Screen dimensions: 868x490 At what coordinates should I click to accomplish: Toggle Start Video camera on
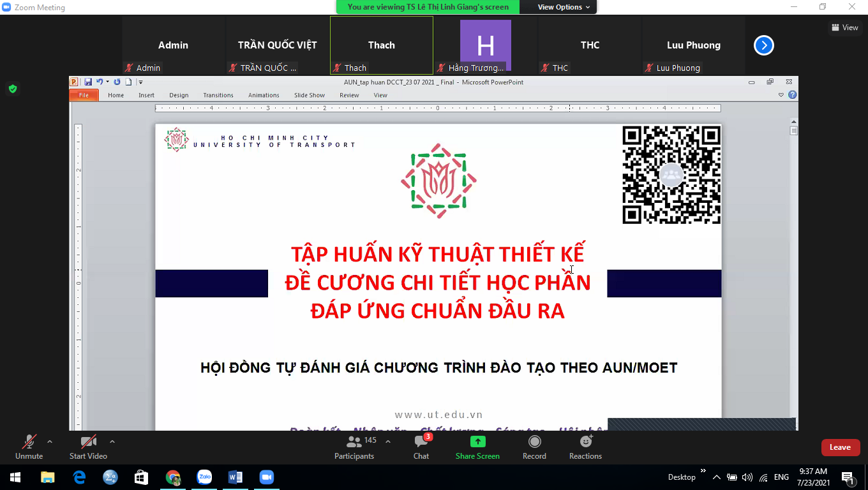pos(88,447)
